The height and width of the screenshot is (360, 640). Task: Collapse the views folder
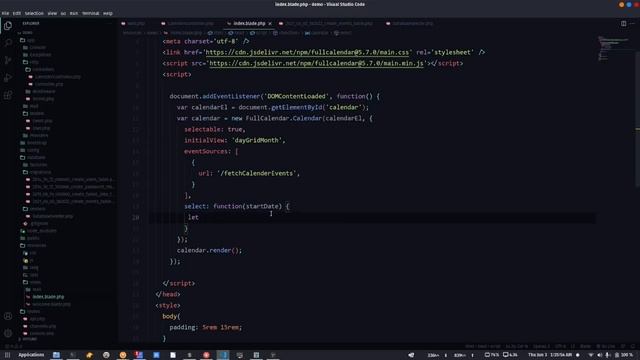click(x=32, y=282)
